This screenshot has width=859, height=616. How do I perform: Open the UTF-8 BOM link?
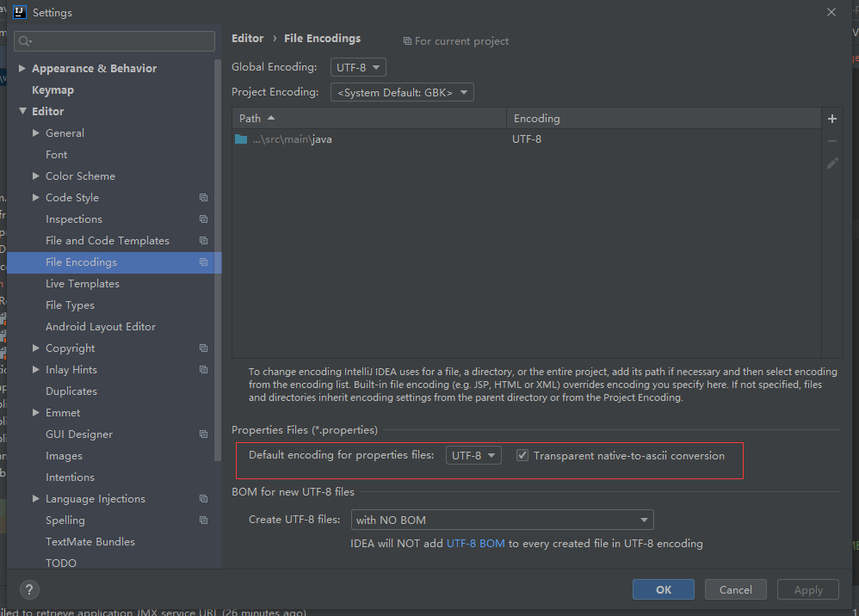(475, 544)
